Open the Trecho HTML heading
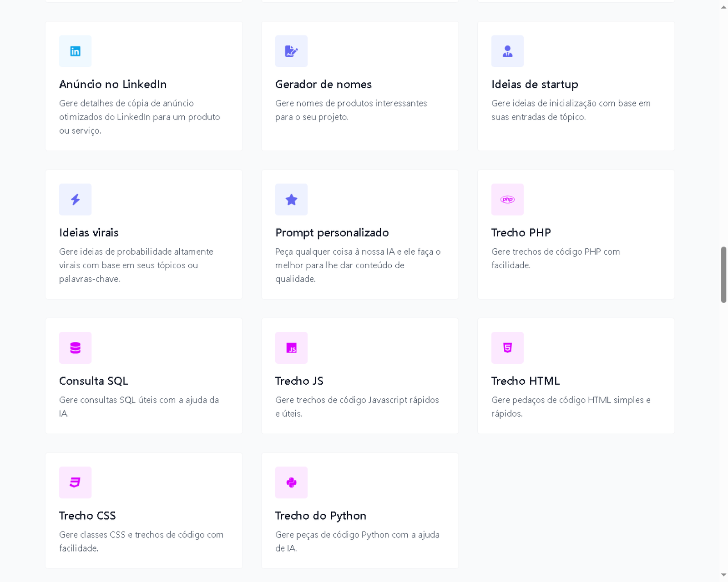The width and height of the screenshot is (728, 582). point(525,381)
